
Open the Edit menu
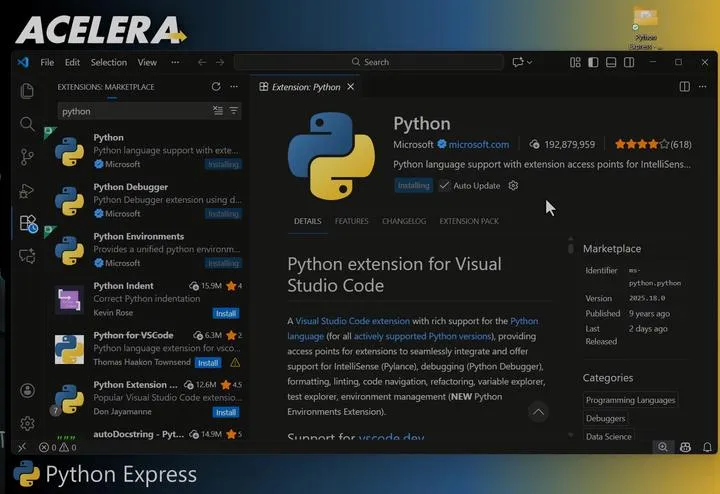72,62
